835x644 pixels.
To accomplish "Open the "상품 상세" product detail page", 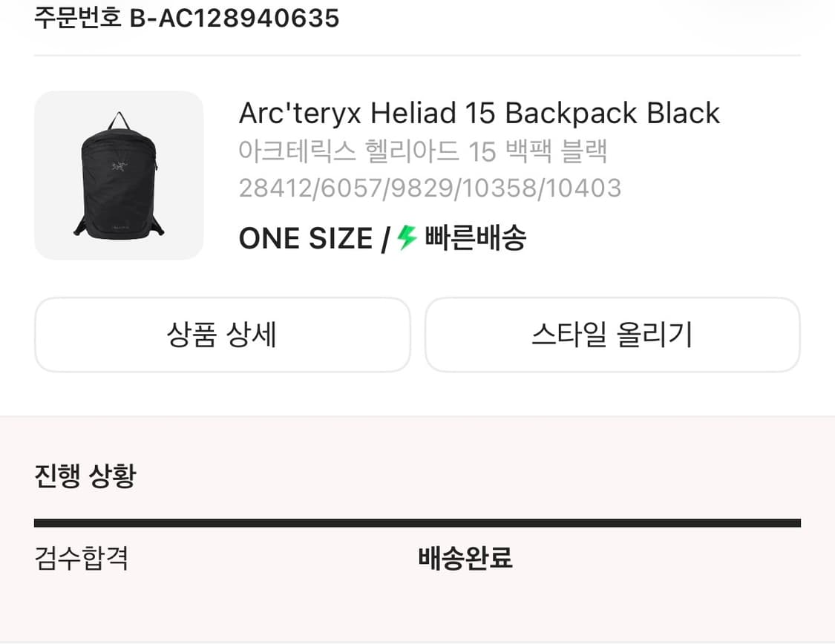I will tap(222, 335).
